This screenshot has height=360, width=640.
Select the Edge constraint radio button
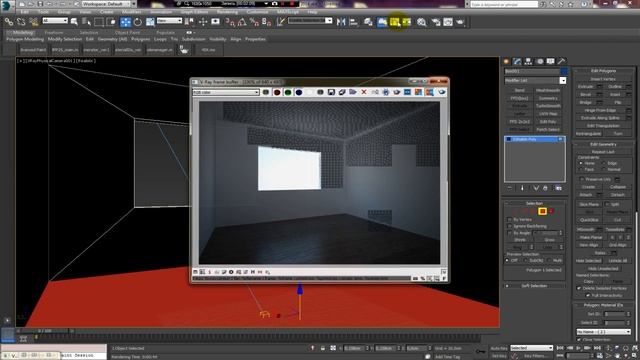[x=604, y=163]
